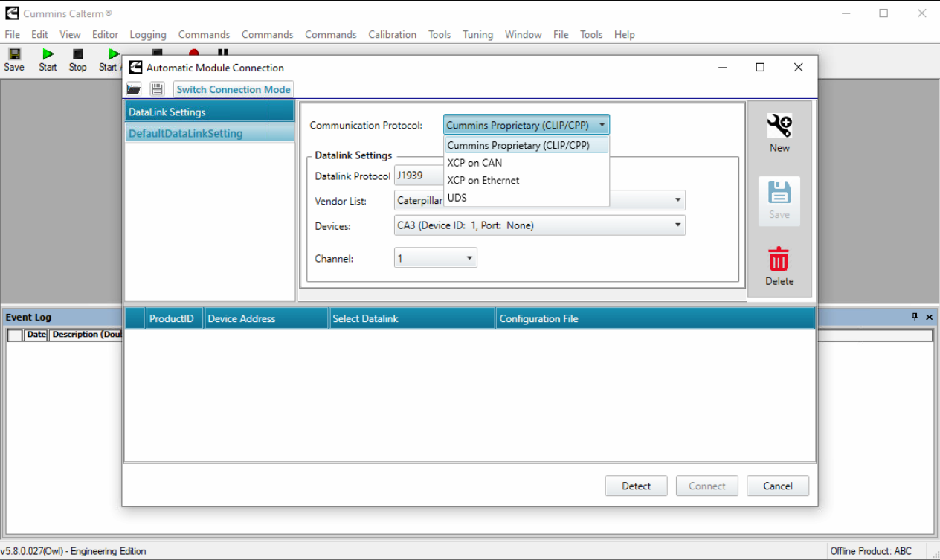Open the Logging menu
The image size is (940, 560).
coord(148,34)
